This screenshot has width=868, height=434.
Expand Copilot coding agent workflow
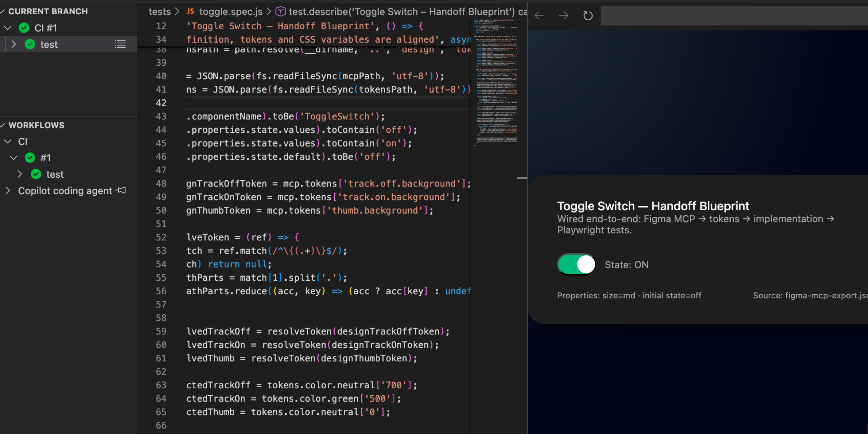(x=7, y=191)
